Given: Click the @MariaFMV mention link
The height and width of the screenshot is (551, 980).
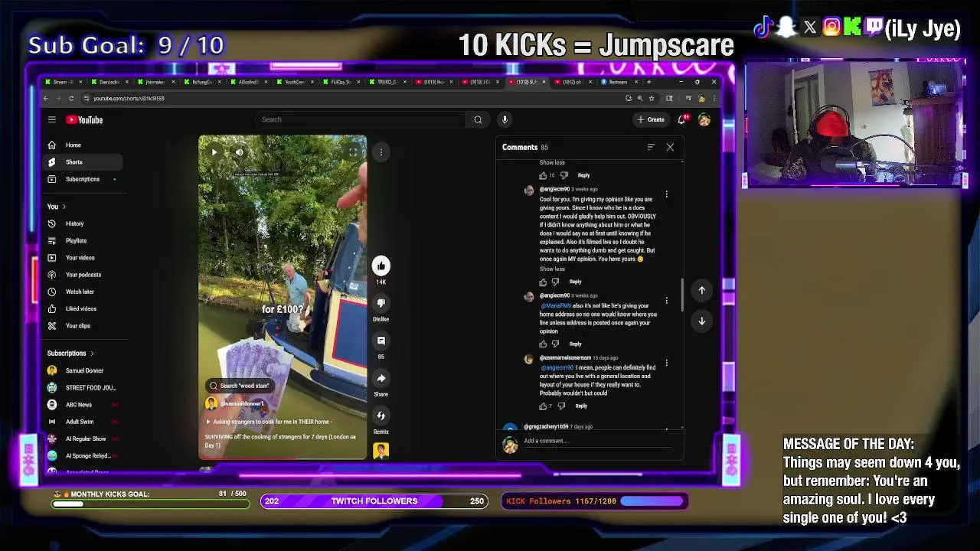Looking at the screenshot, I should point(556,306).
